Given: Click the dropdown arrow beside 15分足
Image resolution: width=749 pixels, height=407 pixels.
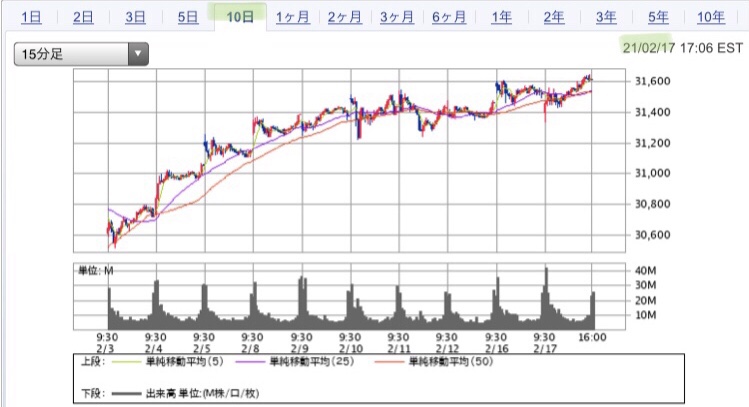Looking at the screenshot, I should 138,54.
